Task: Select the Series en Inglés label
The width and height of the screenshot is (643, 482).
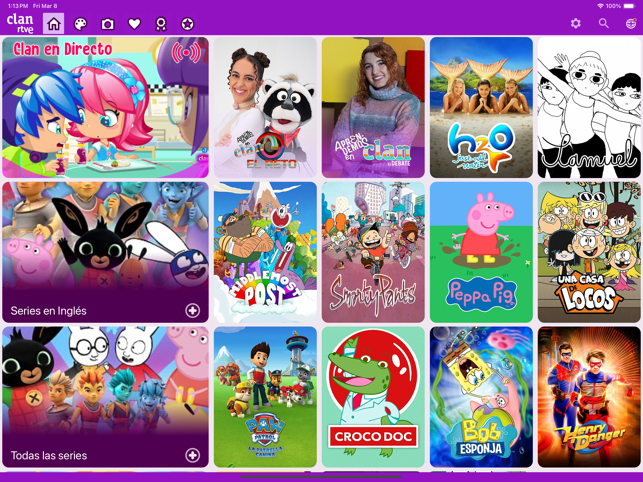Action: click(48, 311)
